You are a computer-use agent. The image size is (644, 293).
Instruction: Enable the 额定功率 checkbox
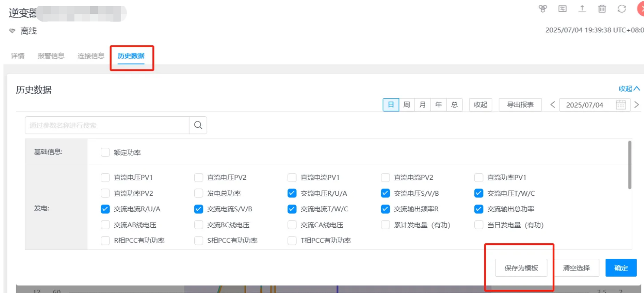pos(105,153)
